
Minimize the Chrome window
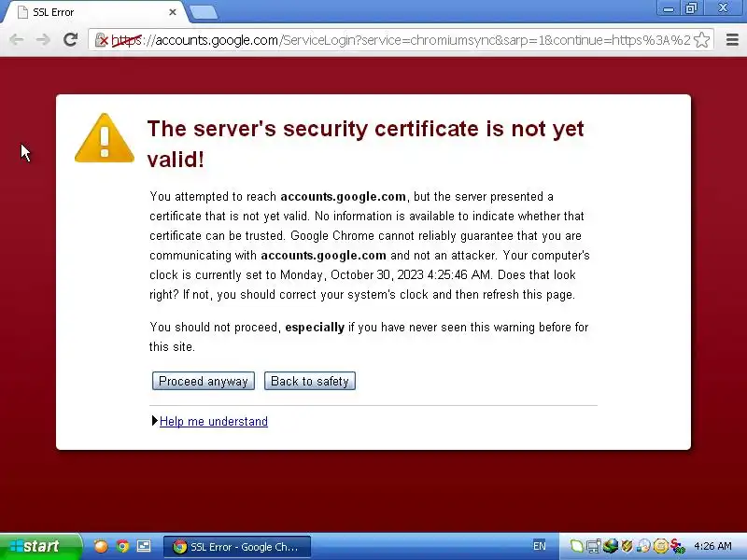(x=669, y=8)
